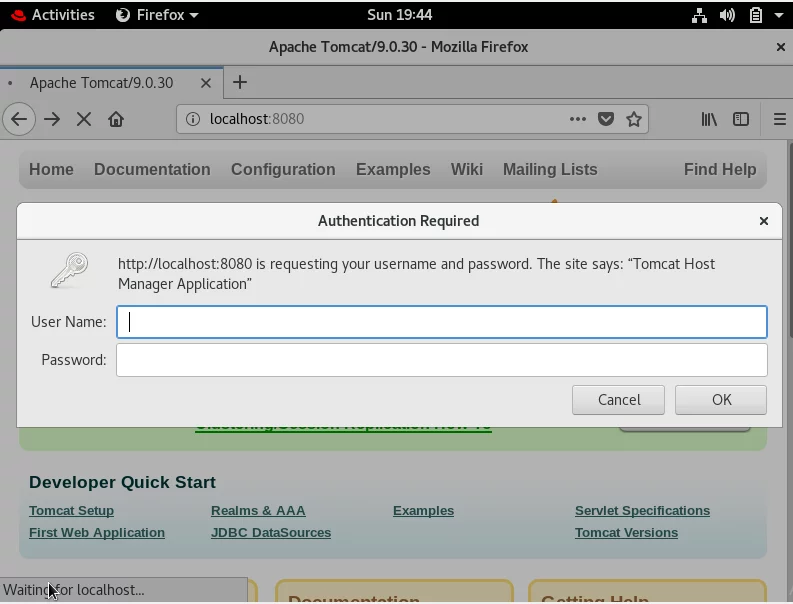Image resolution: width=793 pixels, height=604 pixels.
Task: Open the Activities overview
Action: (53, 15)
